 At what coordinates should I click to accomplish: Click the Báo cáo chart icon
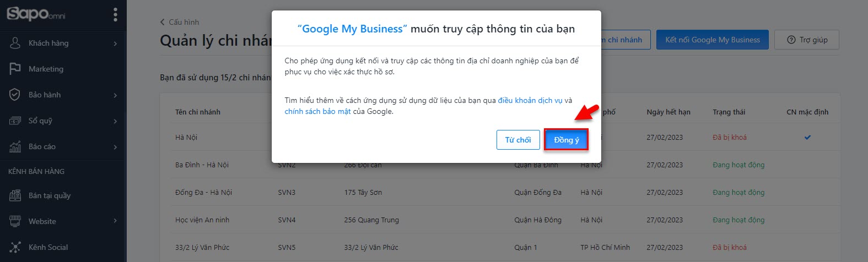(x=15, y=146)
